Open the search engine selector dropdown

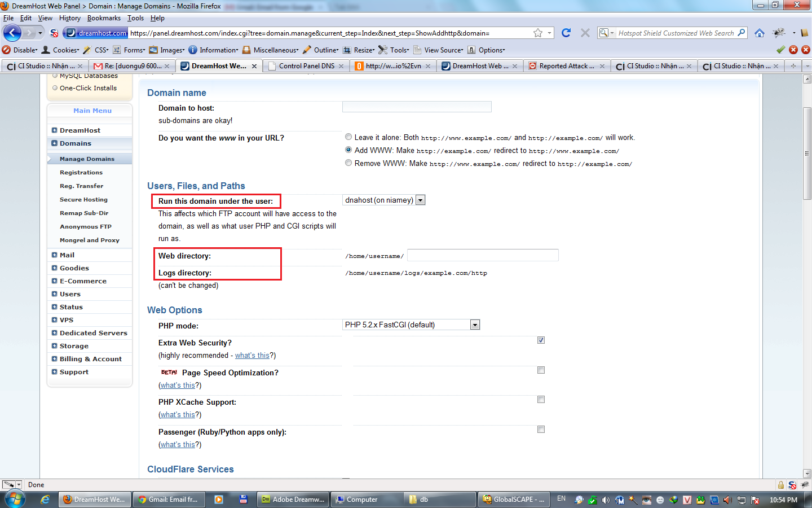607,33
